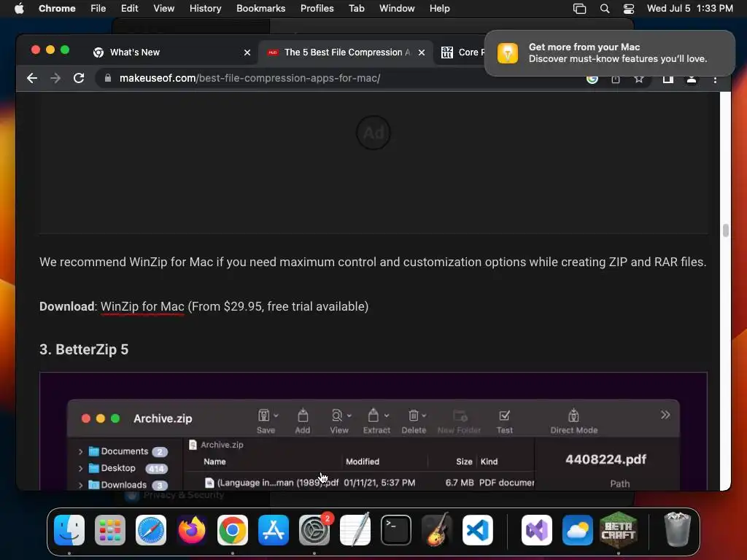Launch Firefox from the dock
This screenshot has width=747, height=560.
click(x=192, y=530)
